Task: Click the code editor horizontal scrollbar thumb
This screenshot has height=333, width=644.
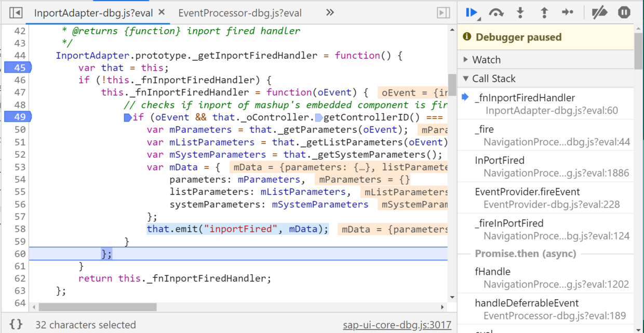Action: coord(98,307)
